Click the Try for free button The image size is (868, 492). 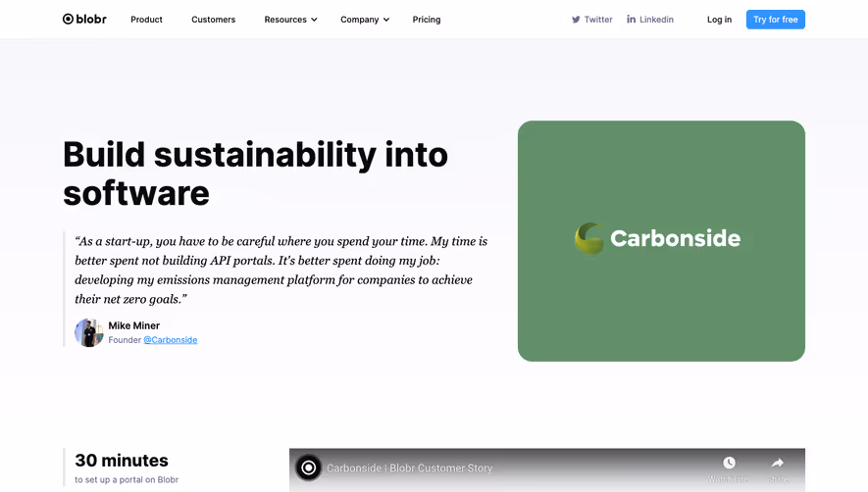click(x=775, y=20)
